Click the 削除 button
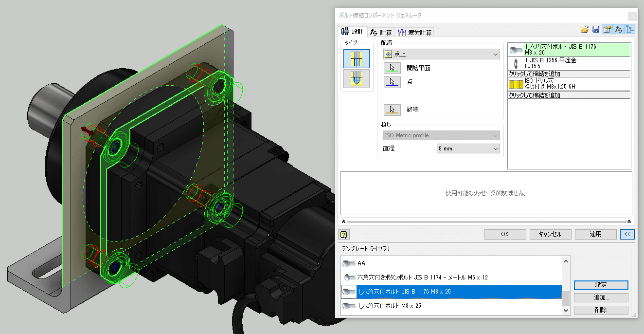644x334 pixels. 601,310
